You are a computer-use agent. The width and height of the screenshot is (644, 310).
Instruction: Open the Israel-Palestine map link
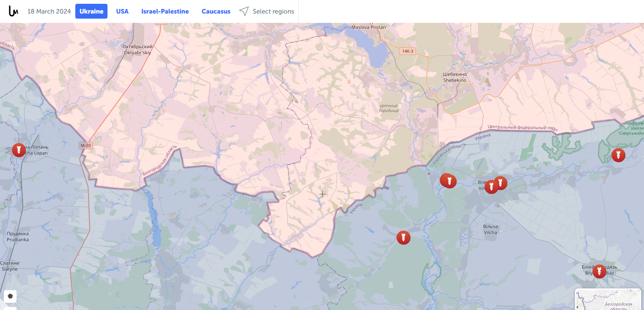point(165,11)
